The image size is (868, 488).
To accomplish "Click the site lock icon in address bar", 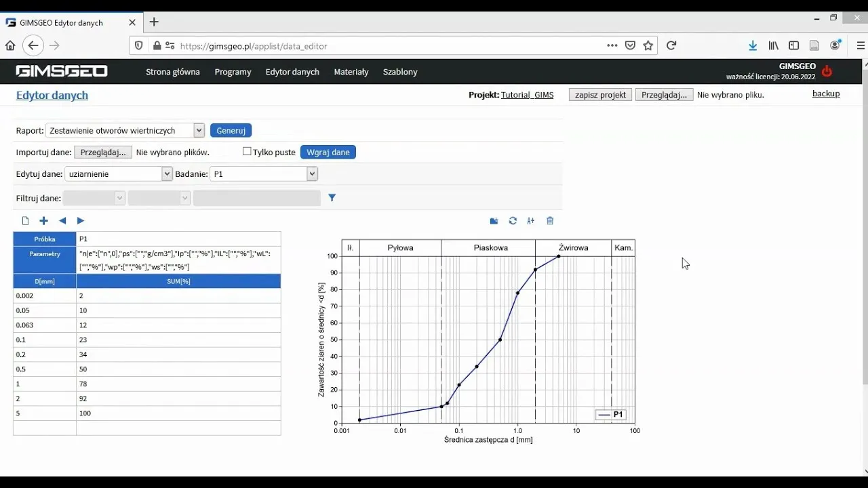I will click(x=157, y=46).
